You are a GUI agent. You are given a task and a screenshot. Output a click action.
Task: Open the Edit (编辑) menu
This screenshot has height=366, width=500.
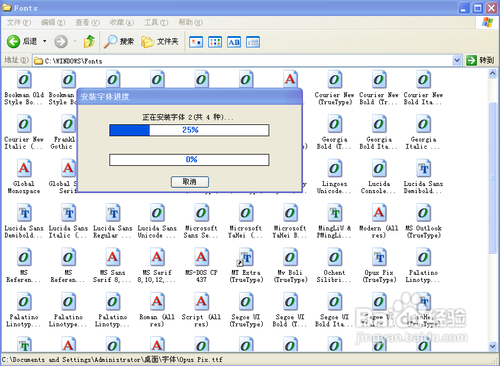pyautogui.click(x=53, y=22)
